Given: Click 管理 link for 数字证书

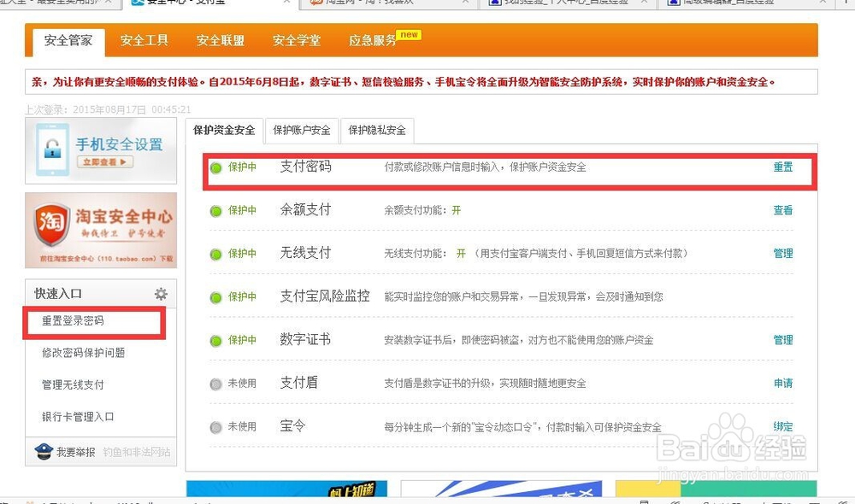Looking at the screenshot, I should coord(783,340).
